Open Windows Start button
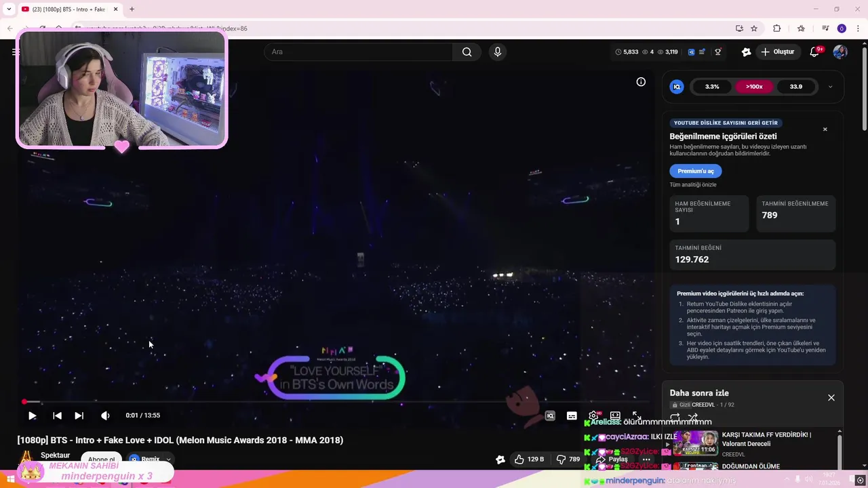Viewport: 868px width, 488px height. tap(10, 479)
